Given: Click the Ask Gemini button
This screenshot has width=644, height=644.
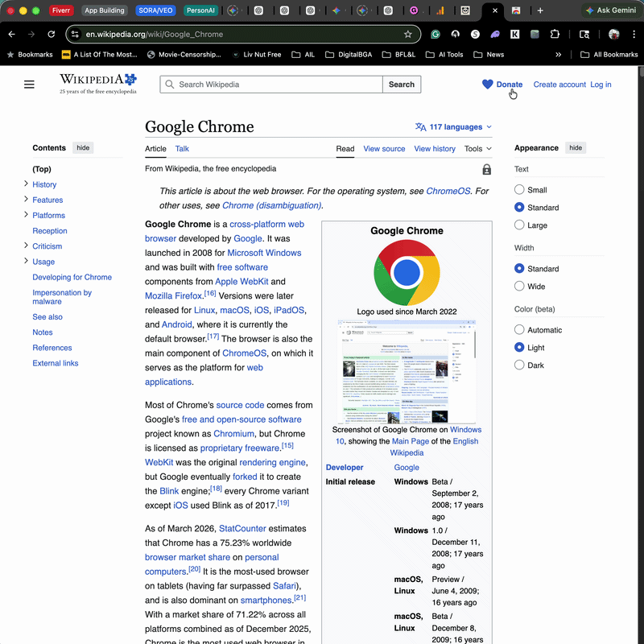Looking at the screenshot, I should (612, 10).
